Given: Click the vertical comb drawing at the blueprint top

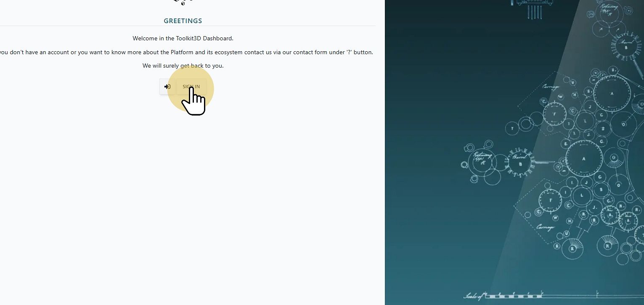Looking at the screenshot, I should (534, 12).
